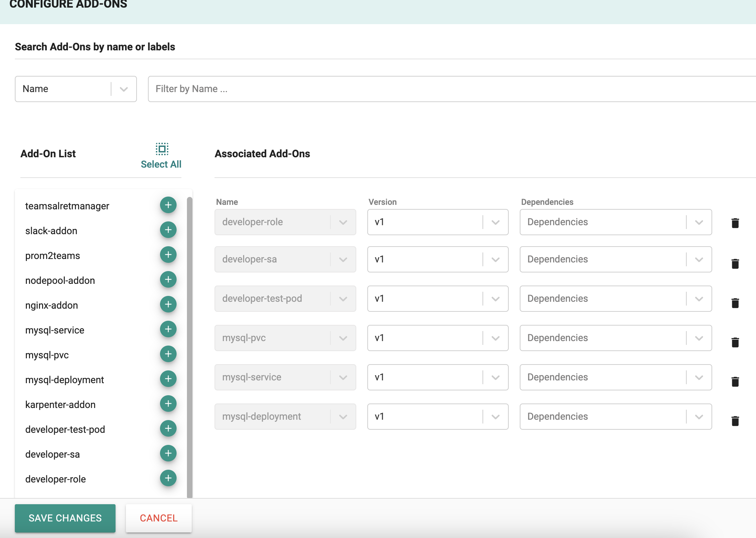Click the add button for slack-addon
756x538 pixels.
[168, 230]
